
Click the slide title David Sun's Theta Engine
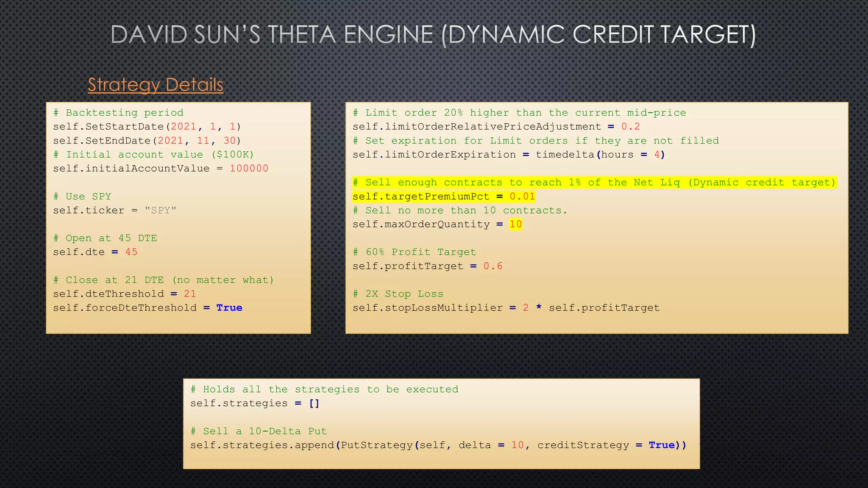coord(433,35)
